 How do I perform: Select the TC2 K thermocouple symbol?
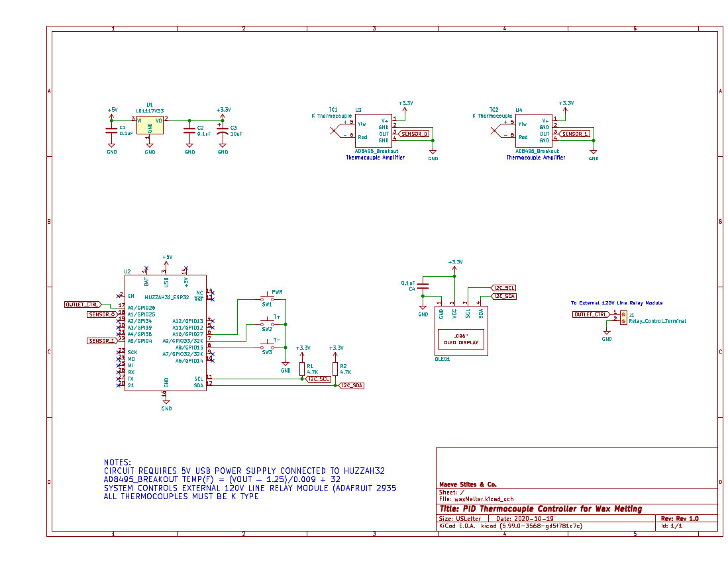point(497,130)
